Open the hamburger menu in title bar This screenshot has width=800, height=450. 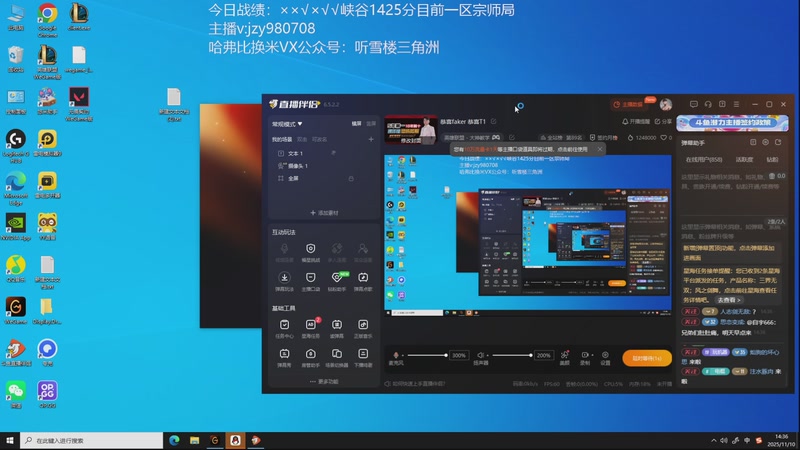(x=736, y=104)
